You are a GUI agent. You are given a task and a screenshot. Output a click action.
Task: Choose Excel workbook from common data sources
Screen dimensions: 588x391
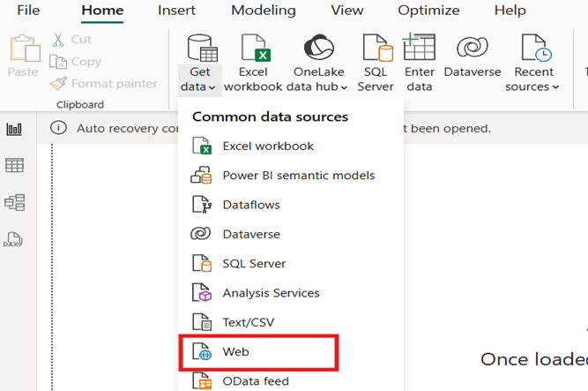click(x=291, y=146)
